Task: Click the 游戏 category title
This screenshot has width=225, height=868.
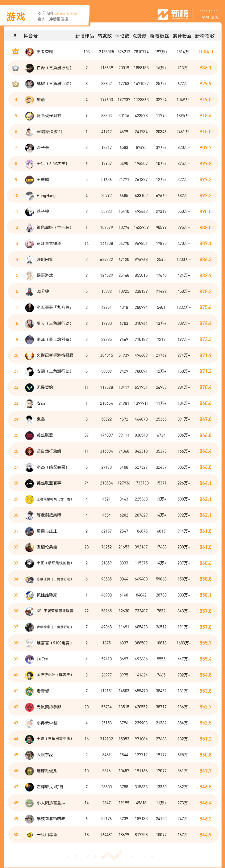Action: click(16, 16)
